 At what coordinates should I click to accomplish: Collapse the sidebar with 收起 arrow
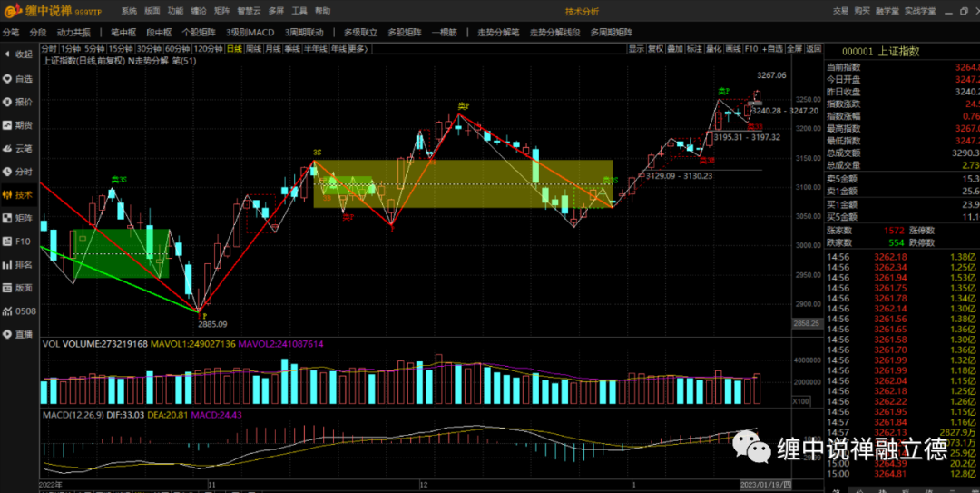[17, 54]
